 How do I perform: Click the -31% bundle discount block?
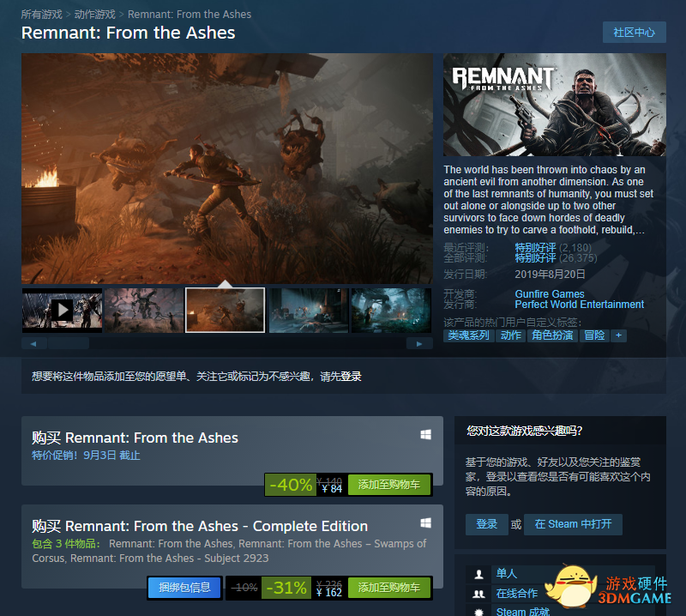pos(286,588)
